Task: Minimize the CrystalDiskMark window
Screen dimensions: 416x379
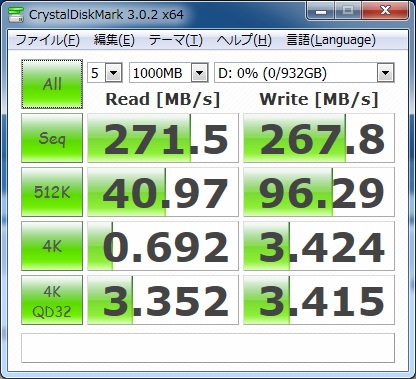Action: point(321,12)
